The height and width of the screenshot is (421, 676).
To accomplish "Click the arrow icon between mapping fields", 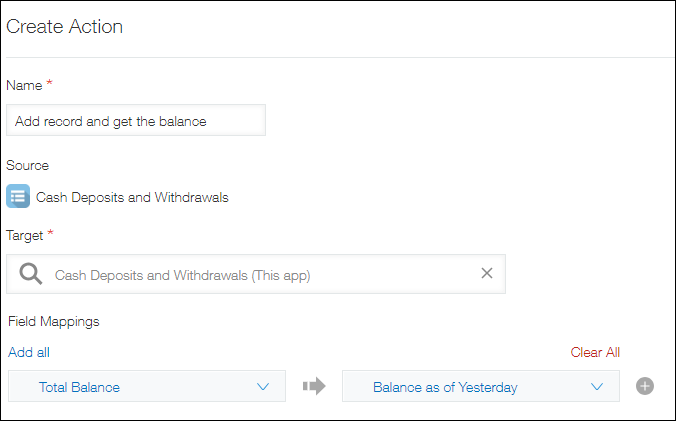I will point(314,386).
